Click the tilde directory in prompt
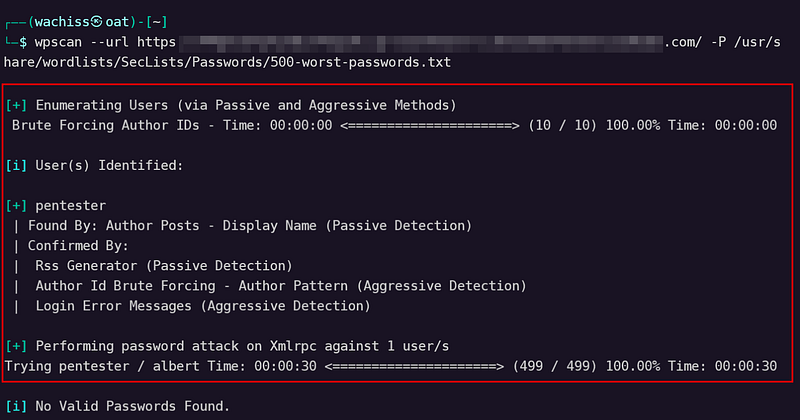The width and height of the screenshot is (800, 420). (x=157, y=22)
